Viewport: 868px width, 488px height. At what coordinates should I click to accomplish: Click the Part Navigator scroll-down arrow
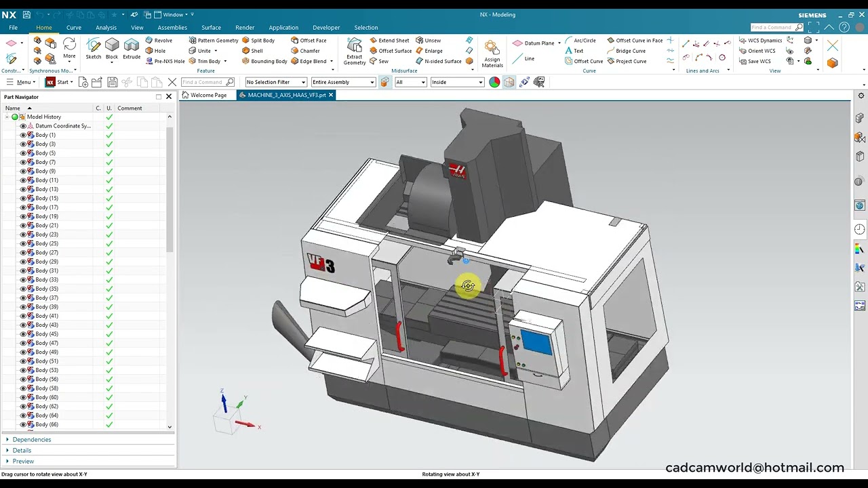[170, 427]
